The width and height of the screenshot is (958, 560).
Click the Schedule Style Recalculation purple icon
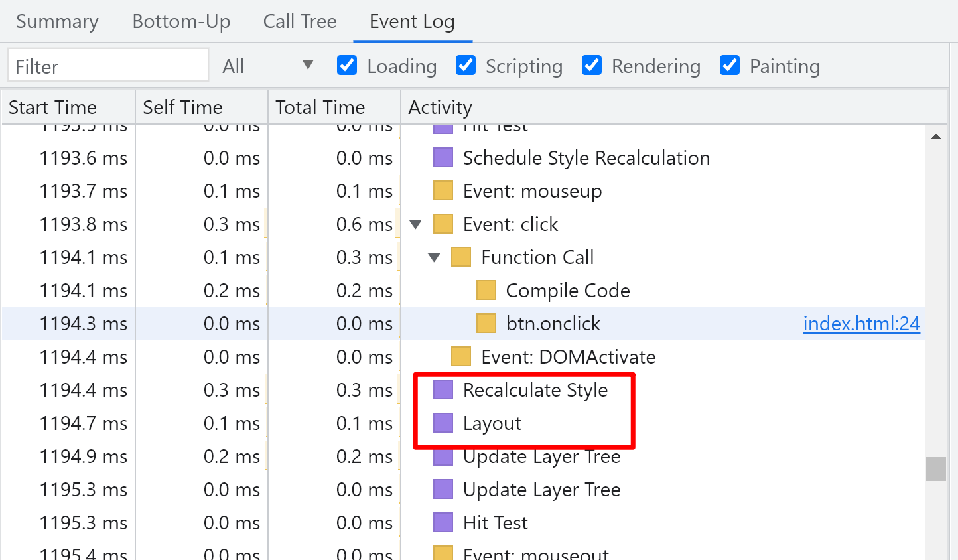point(443,158)
